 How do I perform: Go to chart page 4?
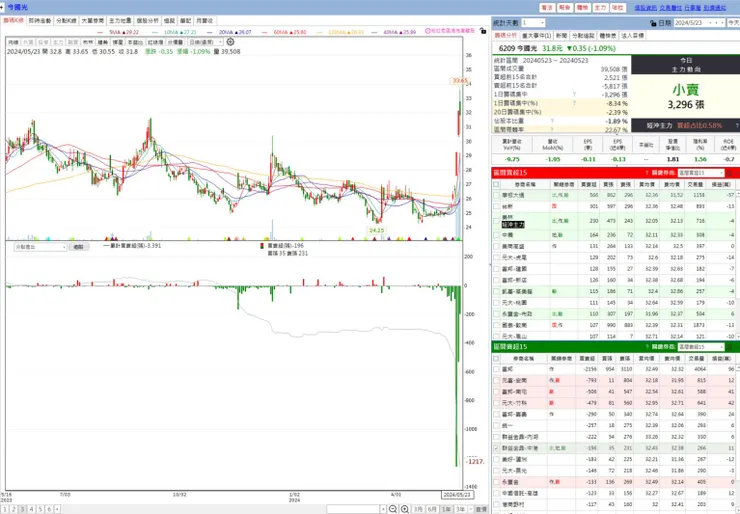pyautogui.click(x=31, y=509)
